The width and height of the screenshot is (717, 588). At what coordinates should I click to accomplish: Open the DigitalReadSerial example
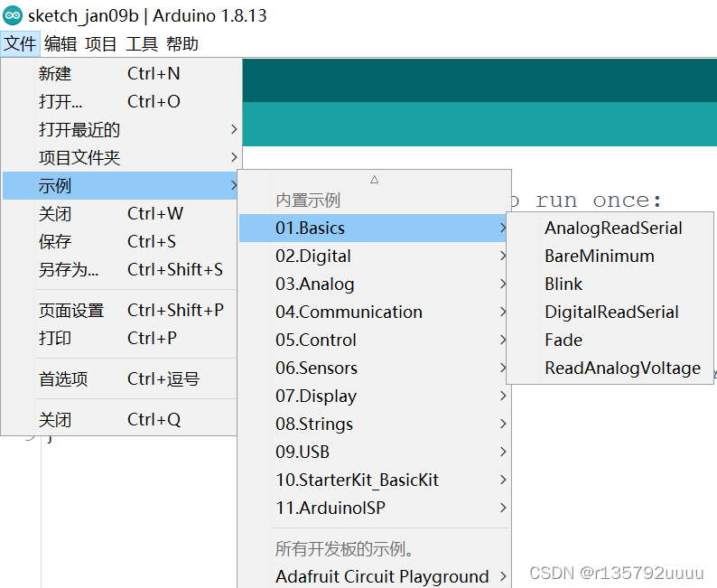pyautogui.click(x=610, y=312)
